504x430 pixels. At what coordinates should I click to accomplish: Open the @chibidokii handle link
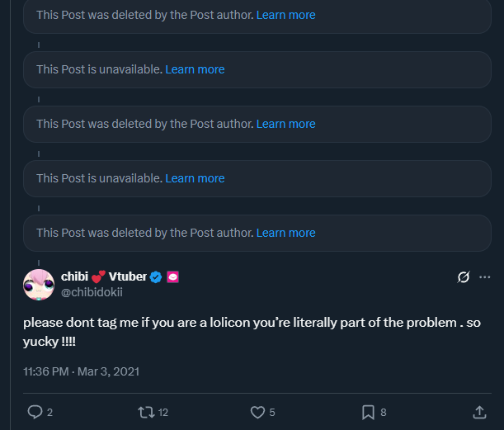(x=92, y=292)
